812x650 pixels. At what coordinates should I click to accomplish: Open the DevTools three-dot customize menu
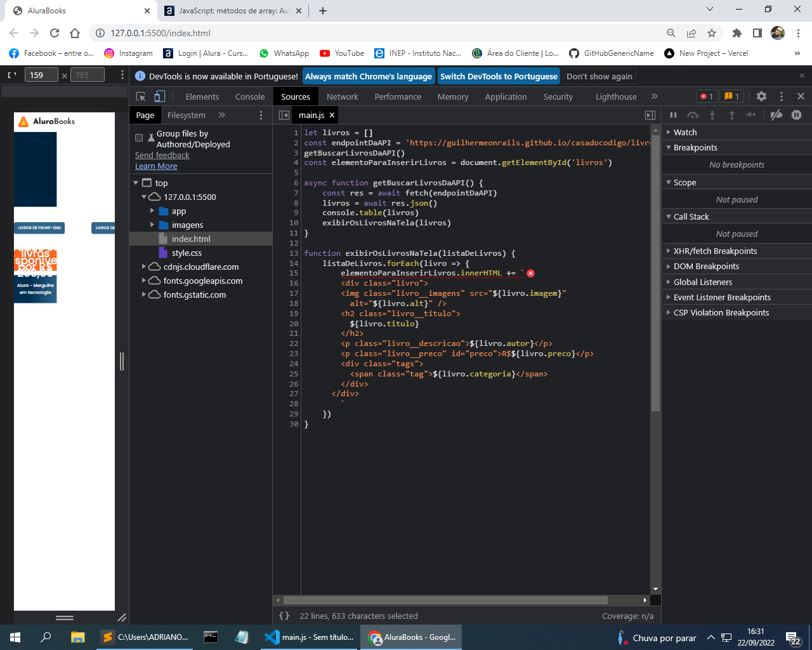click(782, 96)
